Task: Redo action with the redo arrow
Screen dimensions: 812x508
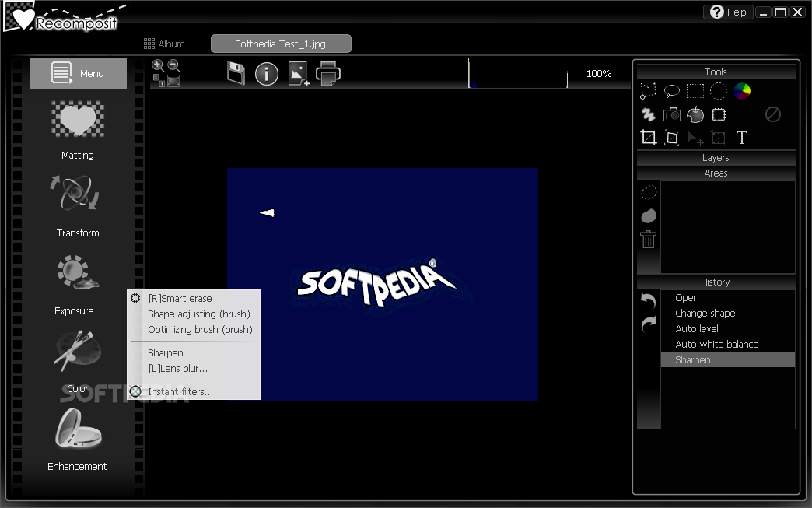Action: tap(649, 324)
